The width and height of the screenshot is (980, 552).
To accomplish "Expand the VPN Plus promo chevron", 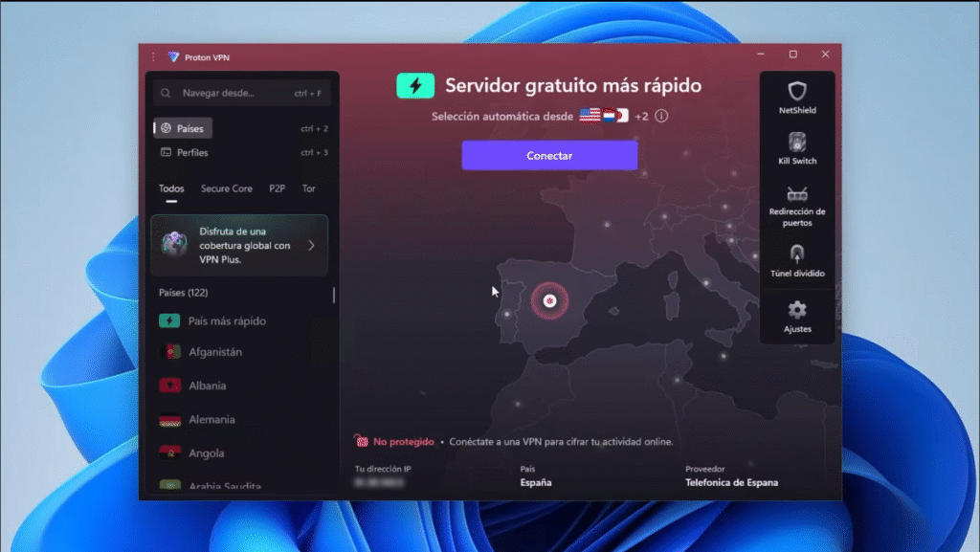I will [311, 246].
